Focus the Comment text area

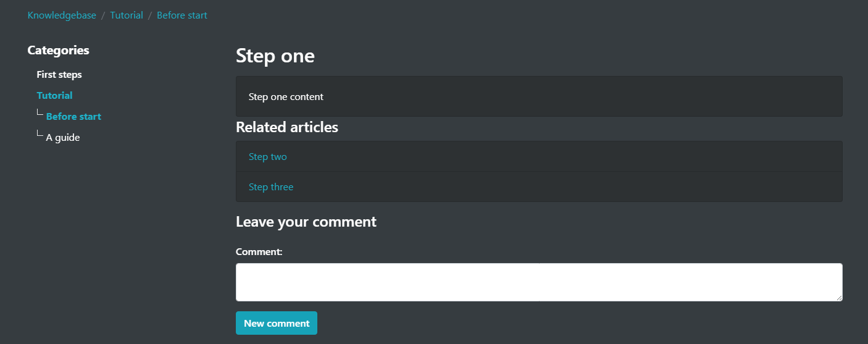539,282
